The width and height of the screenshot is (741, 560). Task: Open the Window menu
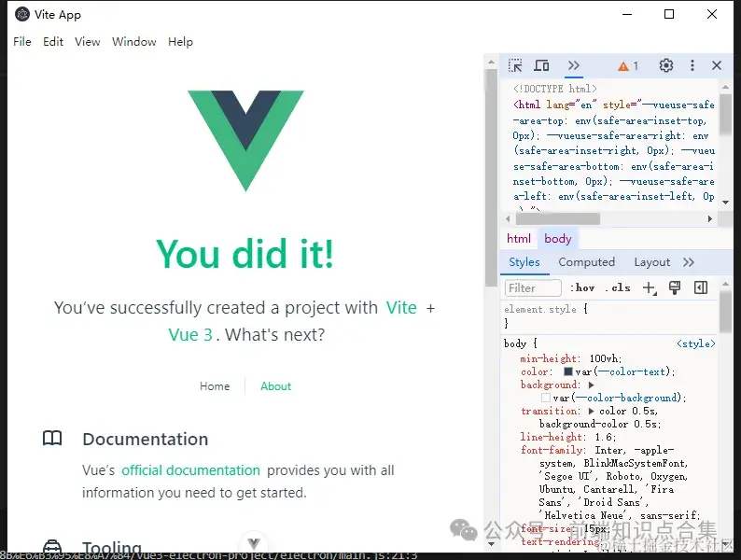(134, 42)
